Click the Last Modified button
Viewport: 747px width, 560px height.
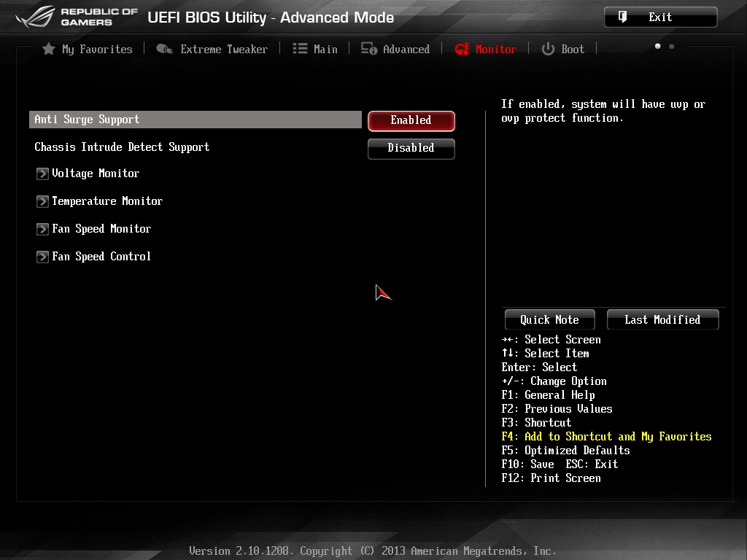click(x=662, y=319)
